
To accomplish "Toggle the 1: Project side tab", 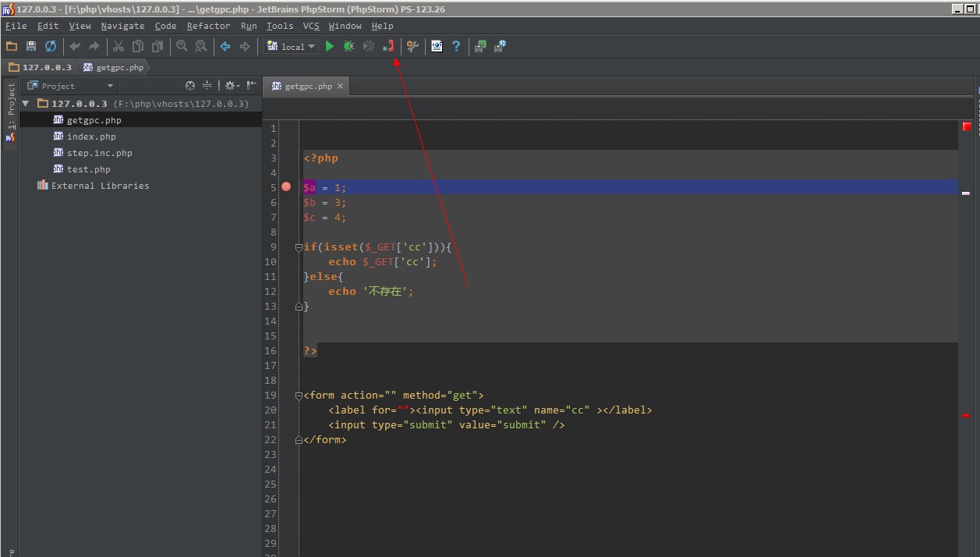I will (x=11, y=113).
